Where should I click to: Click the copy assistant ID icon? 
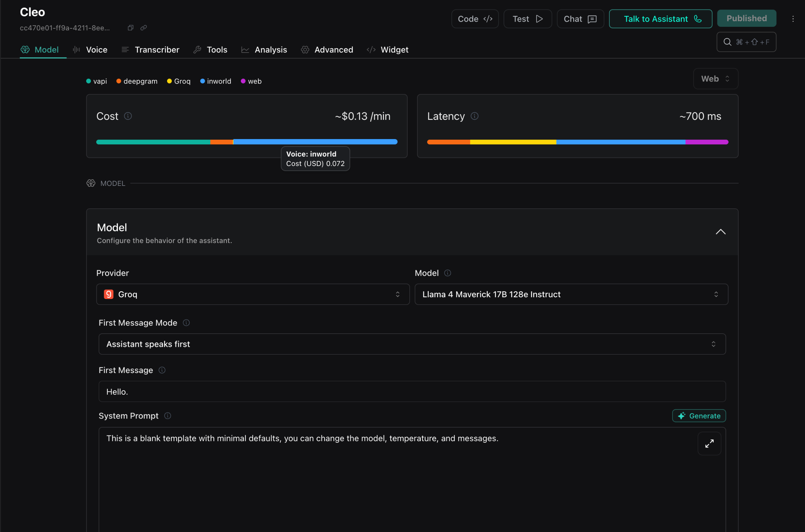tap(130, 28)
